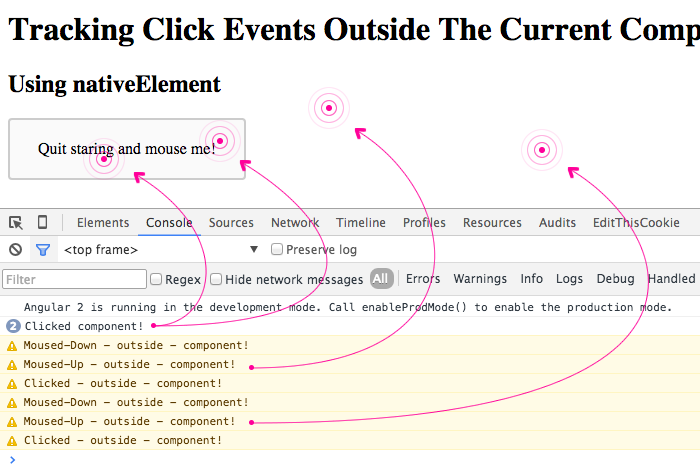Image resolution: width=700 pixels, height=468 pixels.
Task: Click the 'Quit staring and mouse me!' box
Action: coord(127,149)
